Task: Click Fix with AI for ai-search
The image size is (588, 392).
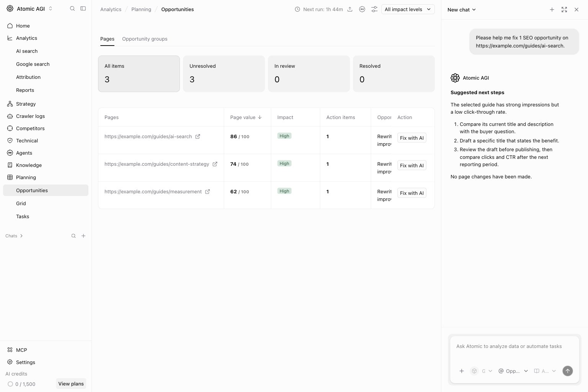Action: pos(412,138)
